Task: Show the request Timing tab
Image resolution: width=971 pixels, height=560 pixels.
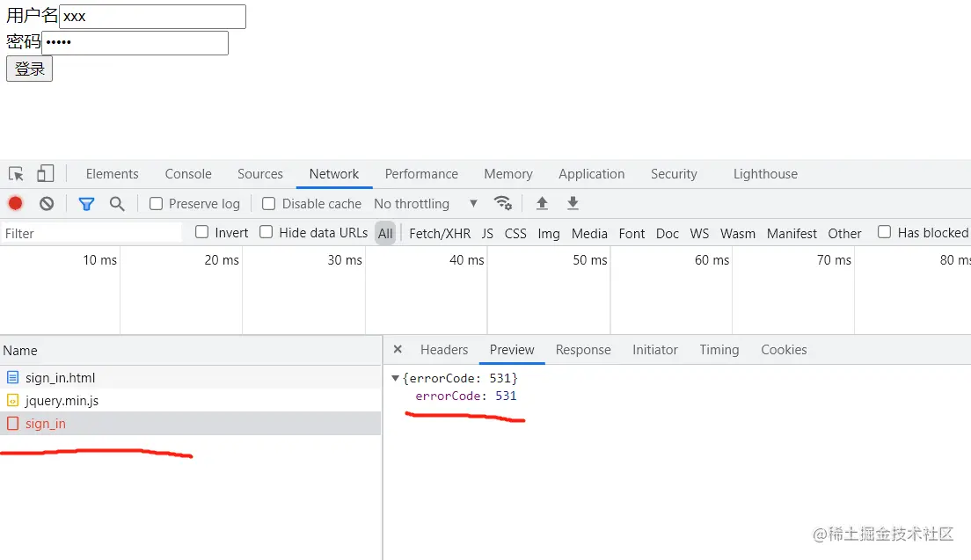Action: pyautogui.click(x=719, y=350)
